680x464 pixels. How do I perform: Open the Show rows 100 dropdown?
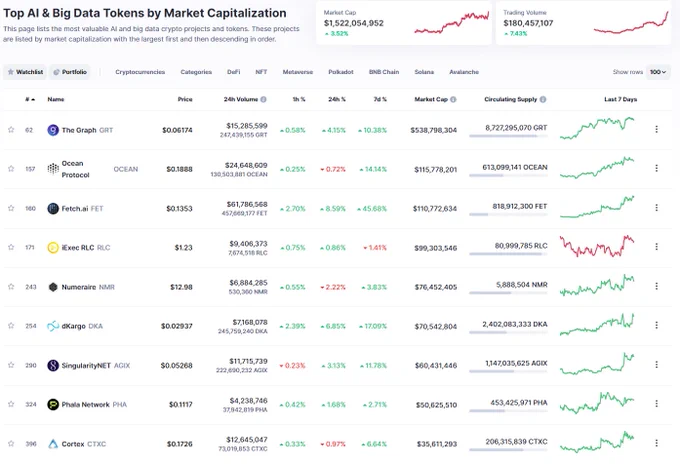pos(658,72)
